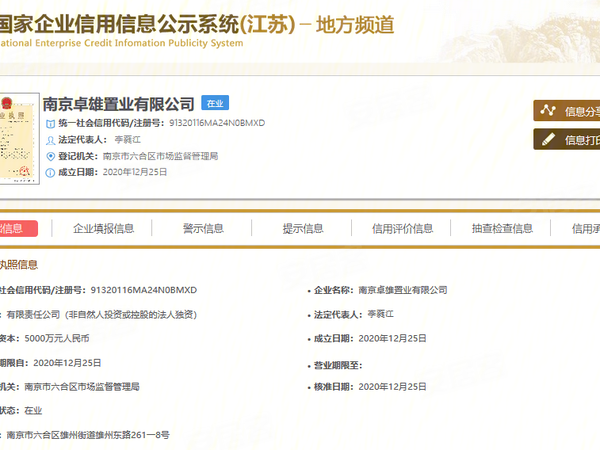Screen dimensions: 600x450
Task: Open the 抽查检查信息 tab
Action: (x=502, y=228)
